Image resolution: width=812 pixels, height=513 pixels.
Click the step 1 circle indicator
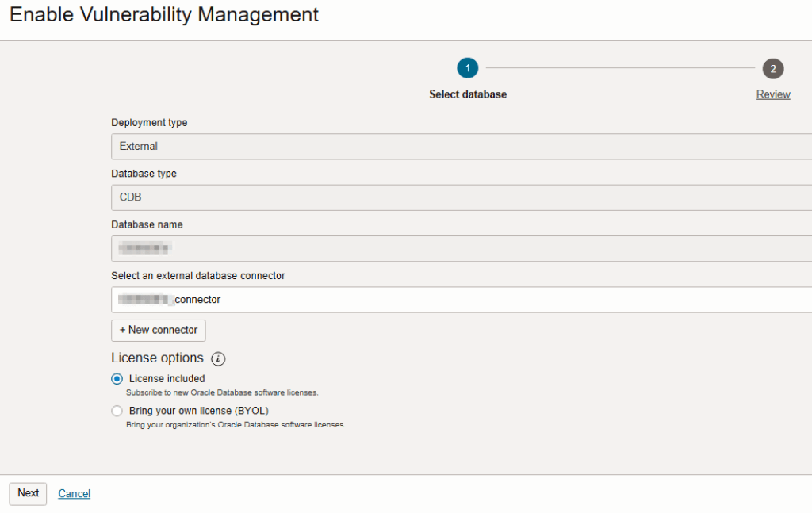(x=467, y=68)
